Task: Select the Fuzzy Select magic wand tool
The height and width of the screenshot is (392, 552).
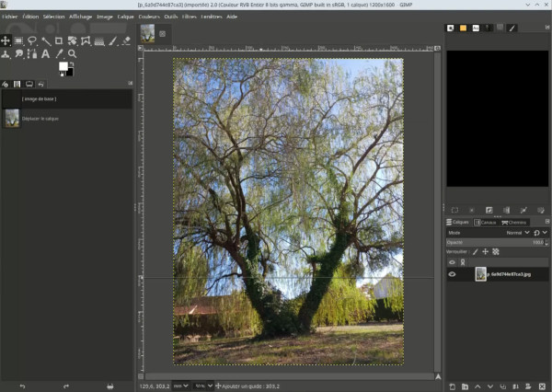Action: (46, 40)
